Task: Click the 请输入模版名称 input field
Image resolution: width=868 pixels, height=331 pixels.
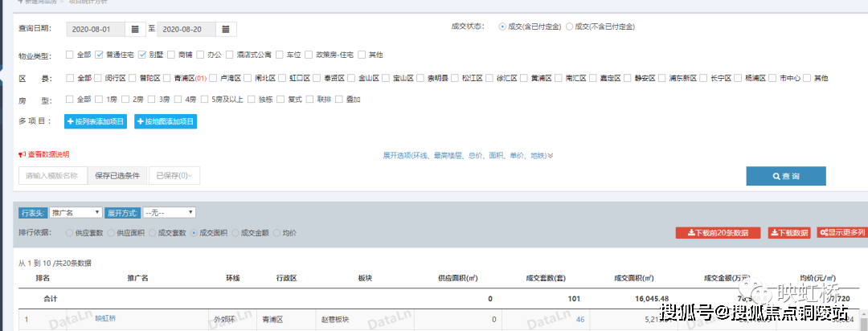Action: (53, 176)
